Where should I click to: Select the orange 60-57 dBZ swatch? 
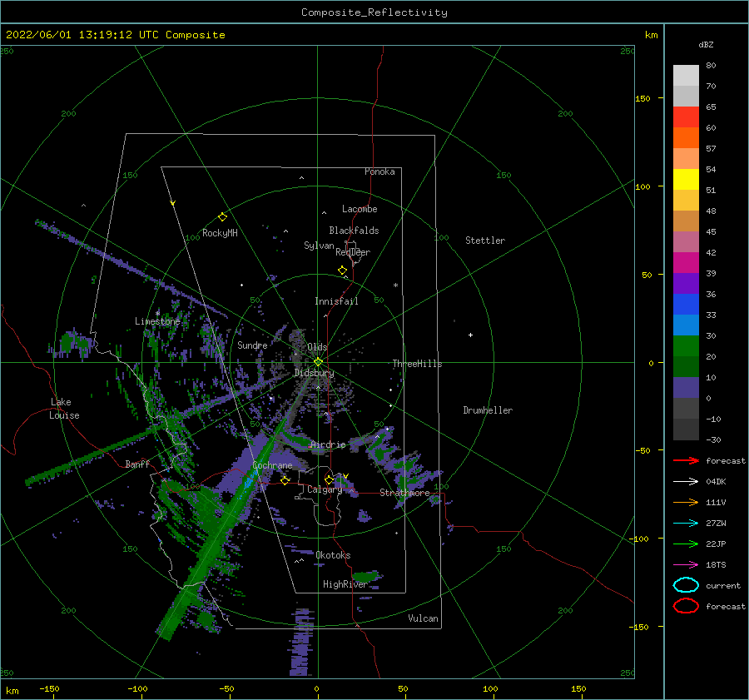686,137
